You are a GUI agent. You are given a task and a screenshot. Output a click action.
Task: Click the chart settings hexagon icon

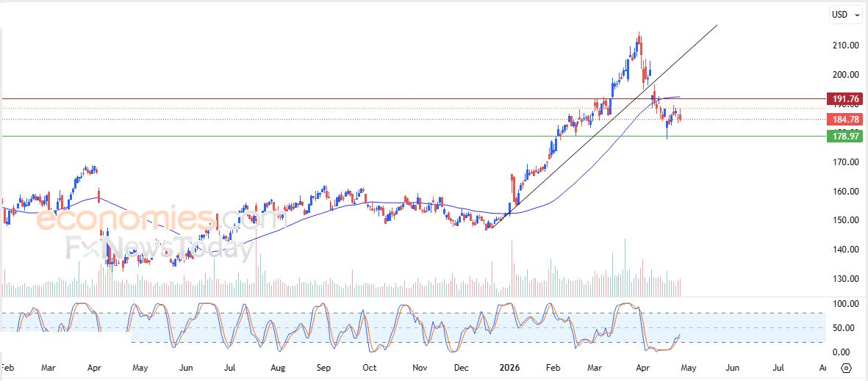pos(846,368)
